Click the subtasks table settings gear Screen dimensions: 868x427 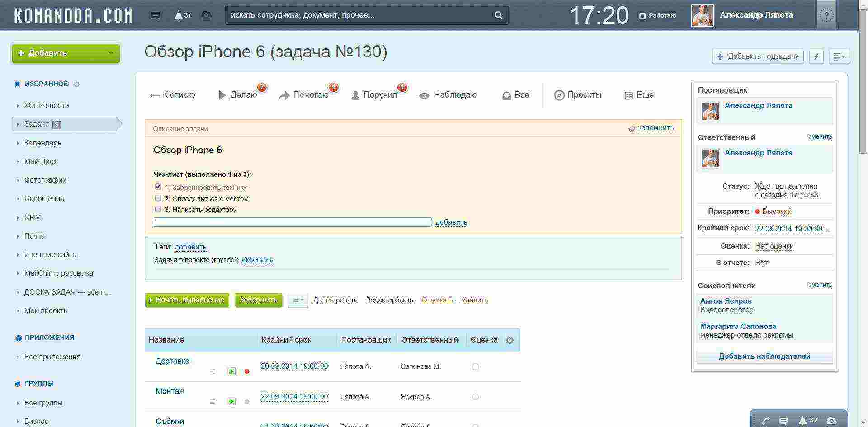(509, 340)
